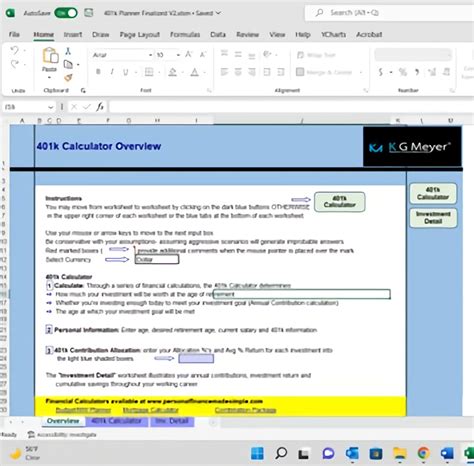The width and height of the screenshot is (474, 466).
Task: Toggle Wrap Text option
Action: coord(316,55)
